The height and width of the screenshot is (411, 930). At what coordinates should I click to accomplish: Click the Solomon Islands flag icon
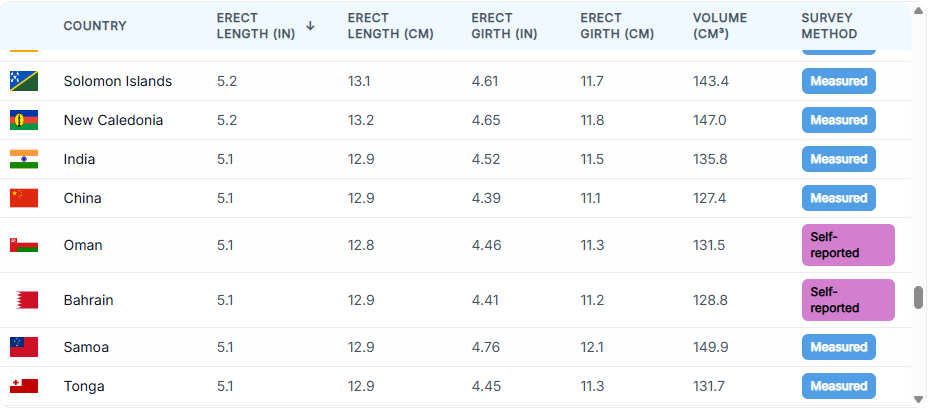[24, 81]
